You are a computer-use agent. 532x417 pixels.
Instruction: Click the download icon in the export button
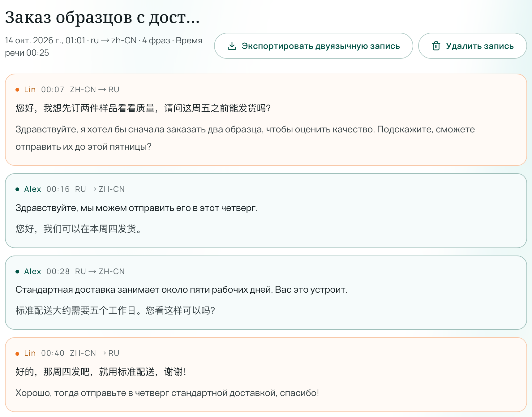(x=232, y=46)
